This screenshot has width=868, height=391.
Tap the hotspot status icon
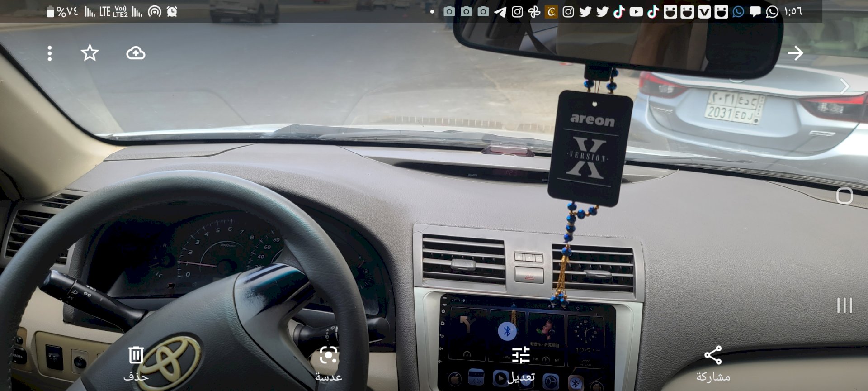click(155, 12)
